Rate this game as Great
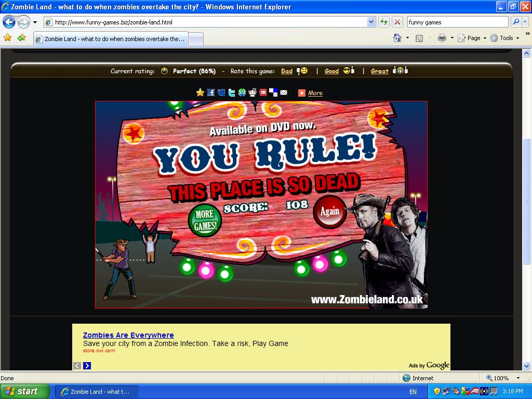Screen dimensions: 532x399 (x=380, y=71)
